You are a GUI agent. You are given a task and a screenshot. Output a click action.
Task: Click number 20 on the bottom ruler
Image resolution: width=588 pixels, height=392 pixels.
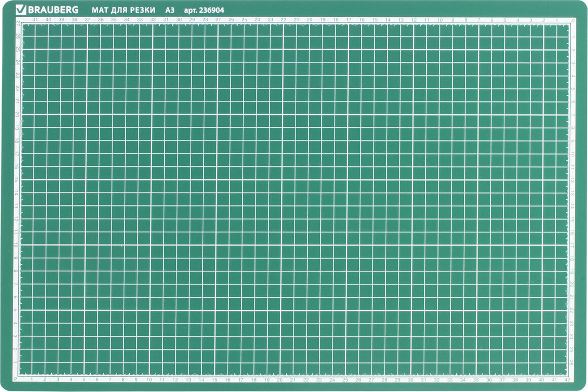(280, 379)
